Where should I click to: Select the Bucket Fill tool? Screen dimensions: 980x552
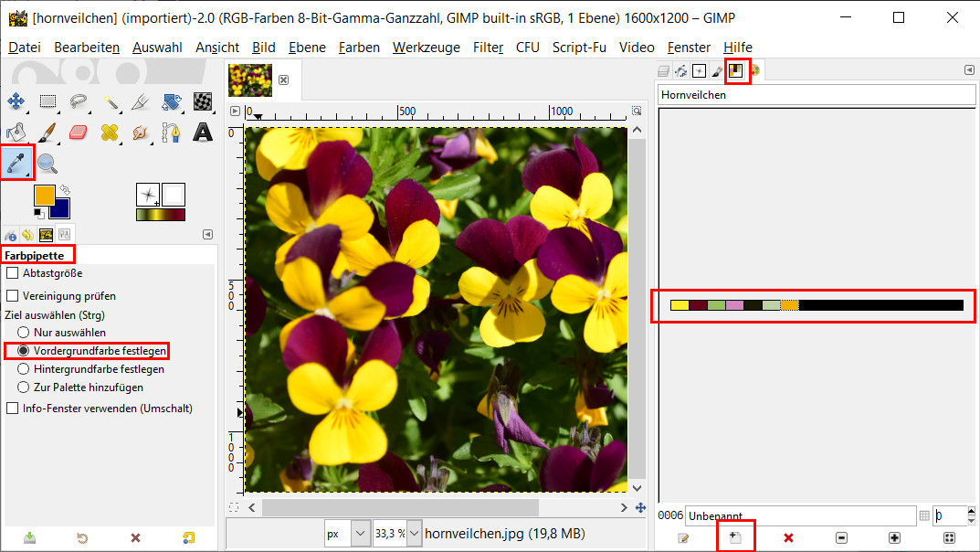coord(16,133)
